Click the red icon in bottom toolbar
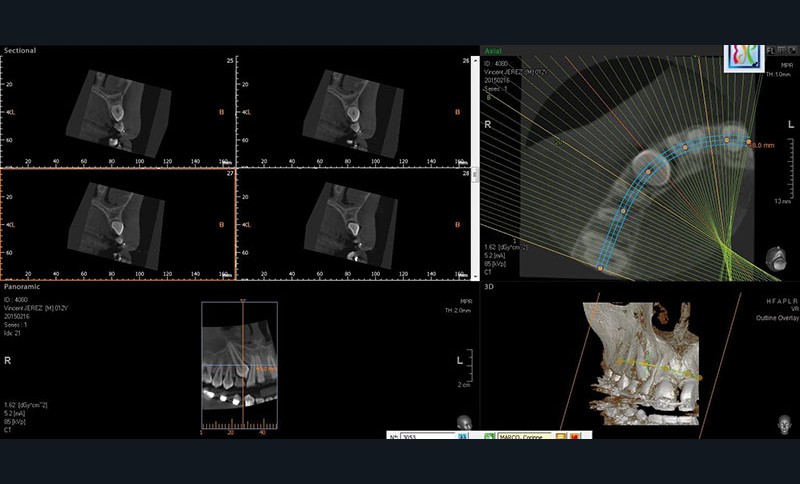Screen dimensions: 800x484 [576, 437]
